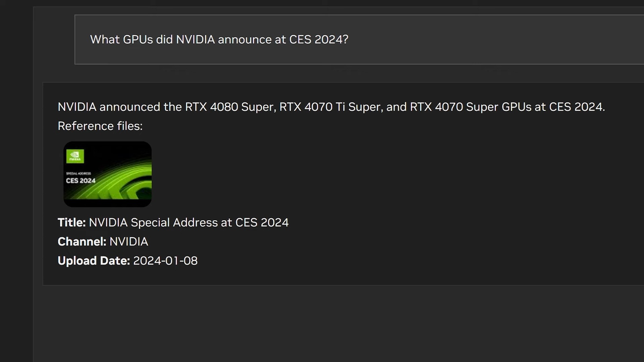Click the title 'NVIDIA Special Address at CES 2024'
644x362 pixels.
(x=189, y=223)
